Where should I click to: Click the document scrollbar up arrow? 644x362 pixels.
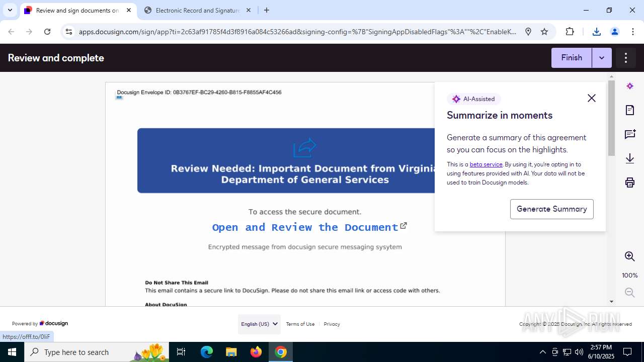coord(611,77)
